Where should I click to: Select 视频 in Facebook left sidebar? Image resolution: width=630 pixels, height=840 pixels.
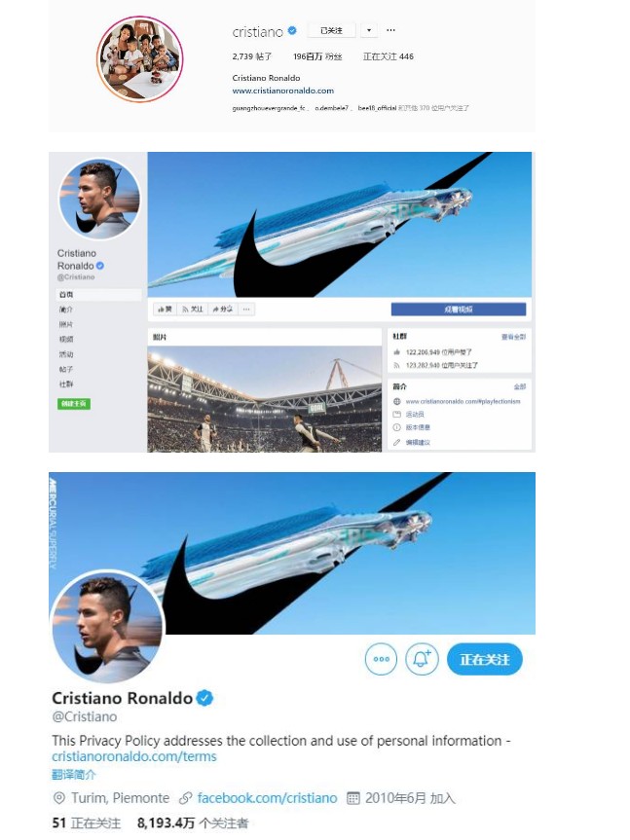click(66, 339)
